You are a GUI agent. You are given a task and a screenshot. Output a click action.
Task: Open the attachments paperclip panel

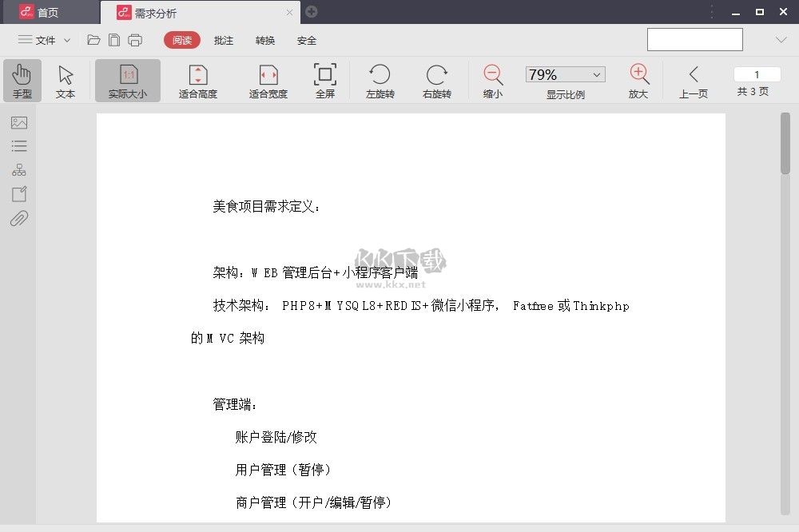coord(19,218)
